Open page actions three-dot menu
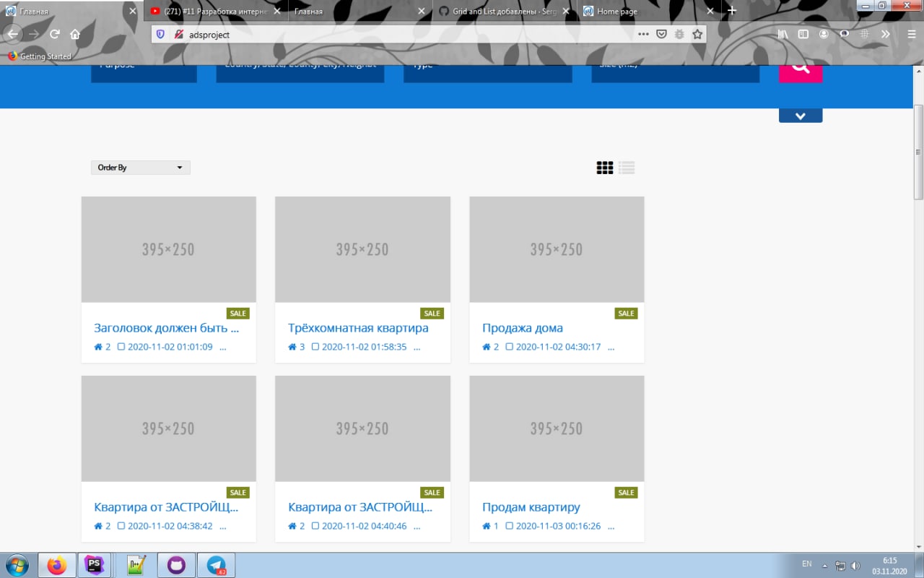 click(x=644, y=34)
